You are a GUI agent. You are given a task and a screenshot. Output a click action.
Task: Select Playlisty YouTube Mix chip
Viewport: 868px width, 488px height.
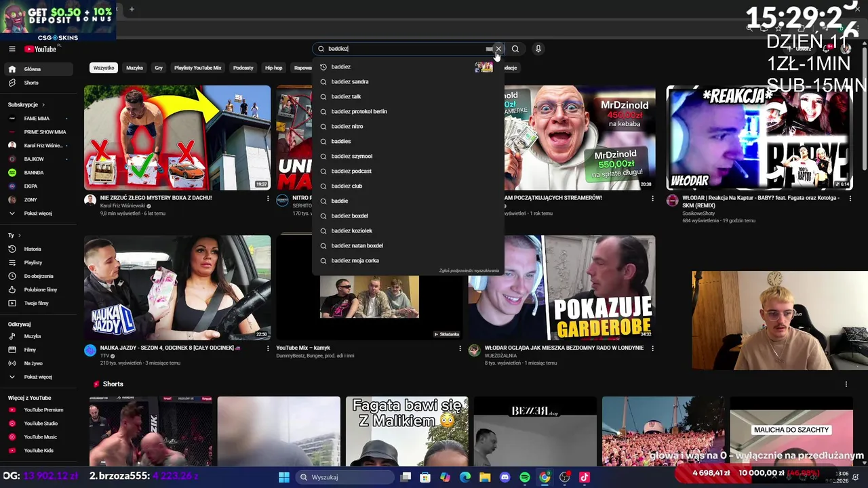[x=197, y=68]
